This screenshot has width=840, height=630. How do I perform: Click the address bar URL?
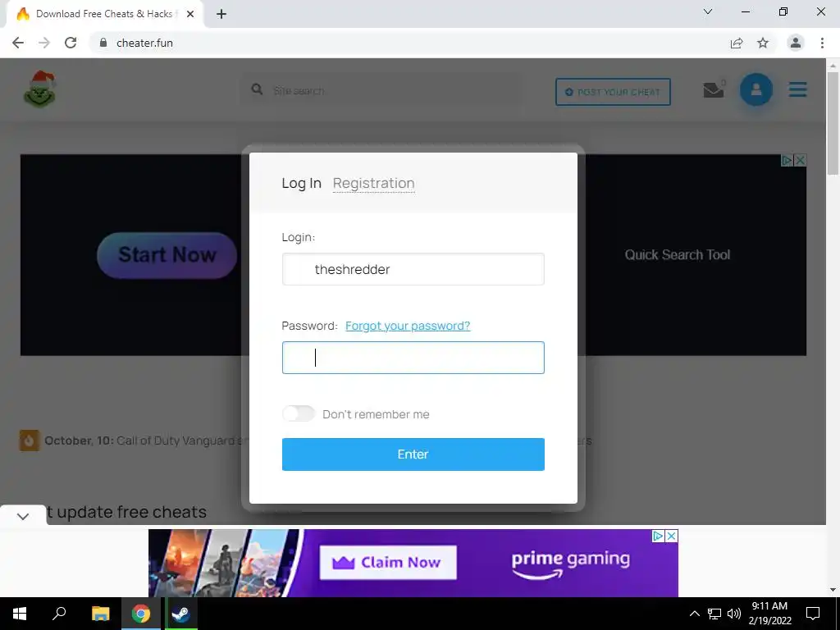[x=144, y=43]
